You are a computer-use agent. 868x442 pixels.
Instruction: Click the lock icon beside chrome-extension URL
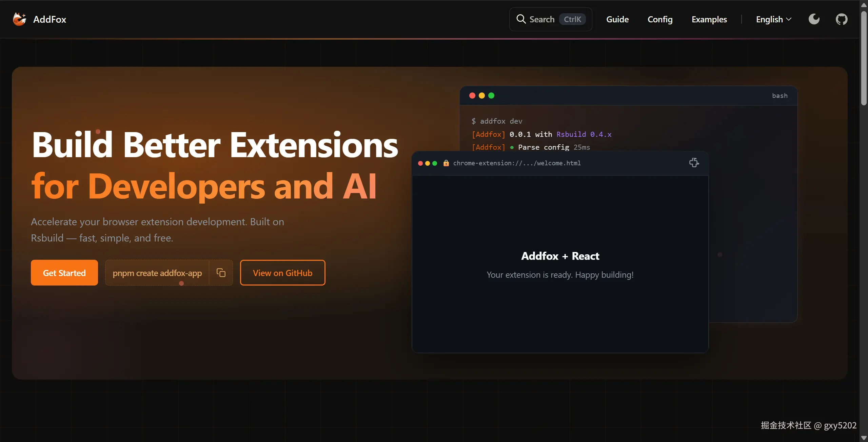coord(446,163)
